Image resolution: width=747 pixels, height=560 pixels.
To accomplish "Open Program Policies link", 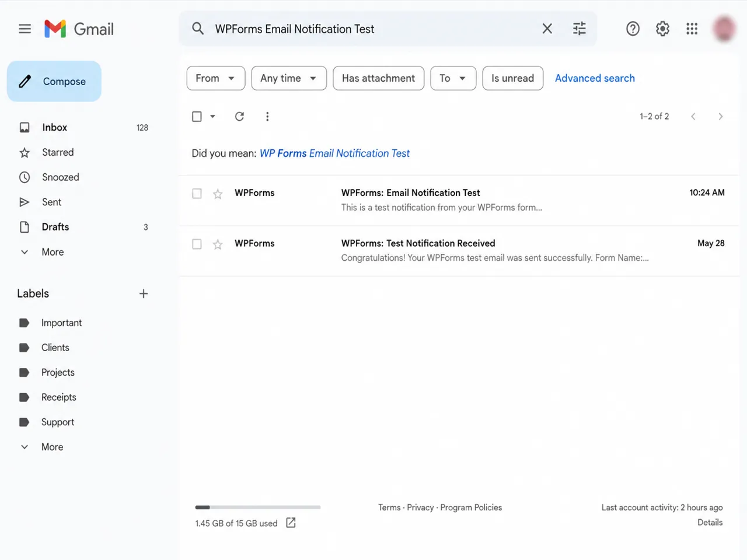I will 471,508.
